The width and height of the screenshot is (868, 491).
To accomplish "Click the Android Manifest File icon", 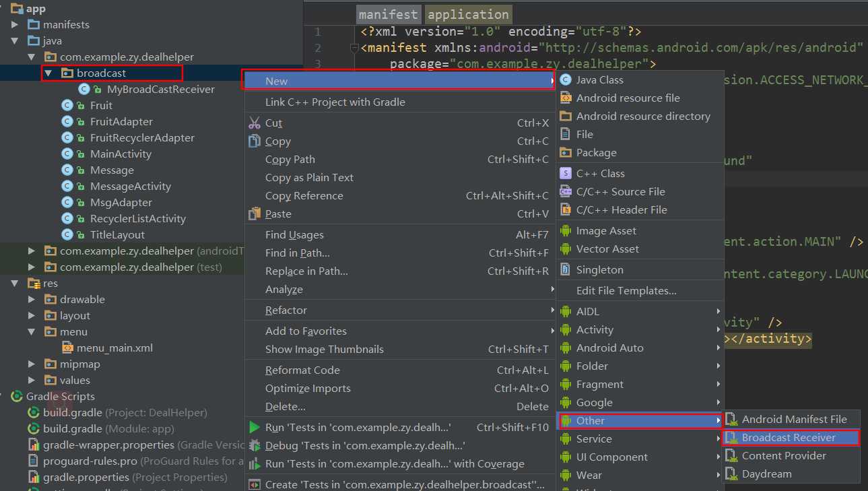I will (731, 419).
